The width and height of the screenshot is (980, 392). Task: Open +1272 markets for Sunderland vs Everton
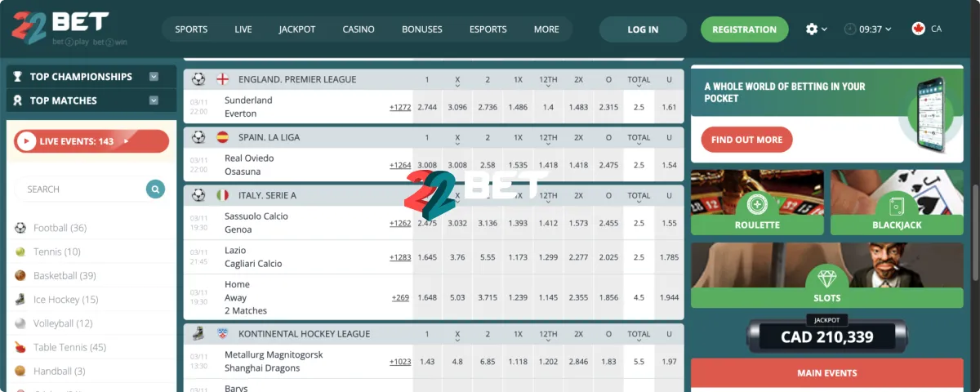[x=400, y=107]
